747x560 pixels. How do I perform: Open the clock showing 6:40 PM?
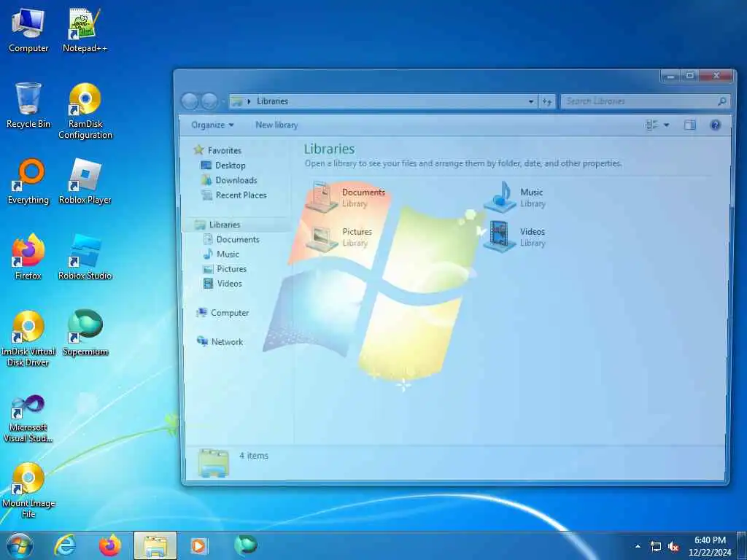(710, 546)
